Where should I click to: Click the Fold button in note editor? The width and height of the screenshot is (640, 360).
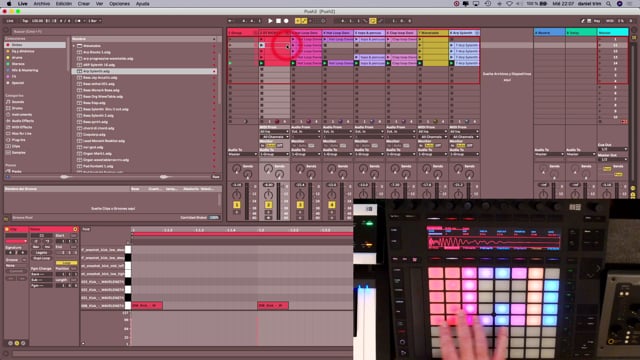pos(86,229)
